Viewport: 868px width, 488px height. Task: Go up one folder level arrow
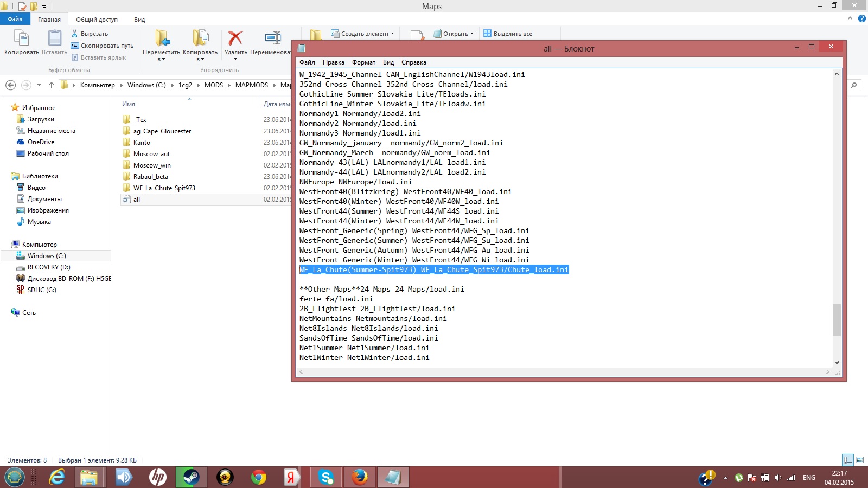[52, 85]
